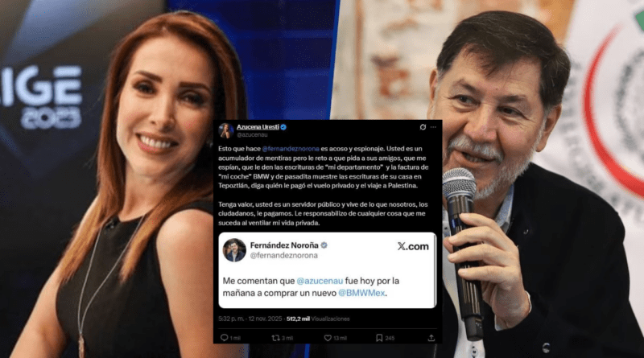Open Azucena Uresti's profile avatar
The height and width of the screenshot is (358, 644).
tap(226, 130)
